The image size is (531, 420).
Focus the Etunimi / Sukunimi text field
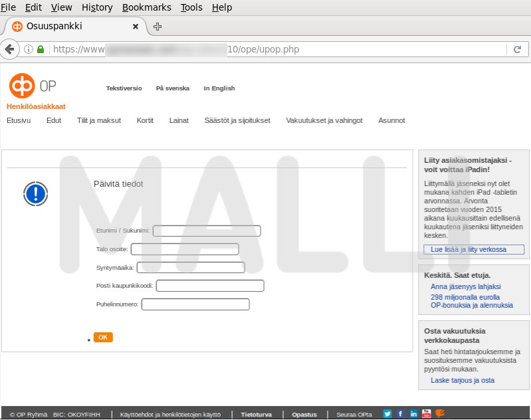[207, 231]
